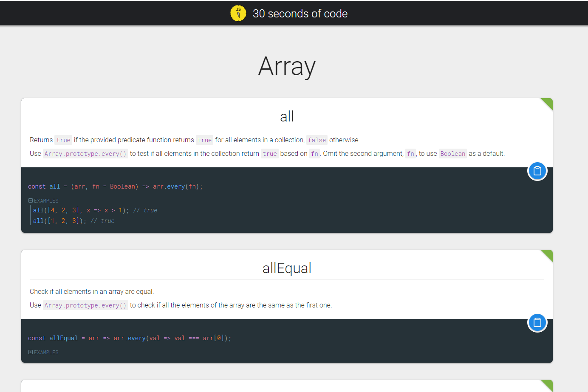Click the 'const all' code line
588x392 pixels.
[x=116, y=186]
